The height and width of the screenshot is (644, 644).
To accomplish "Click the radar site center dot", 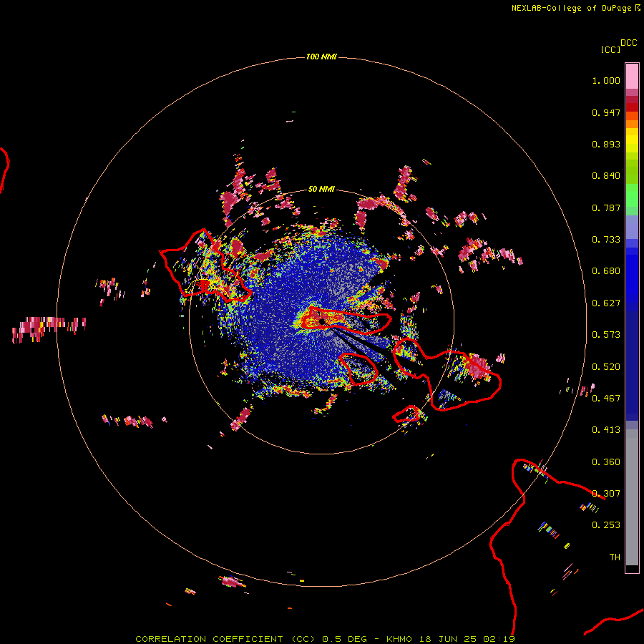I will 321,321.
